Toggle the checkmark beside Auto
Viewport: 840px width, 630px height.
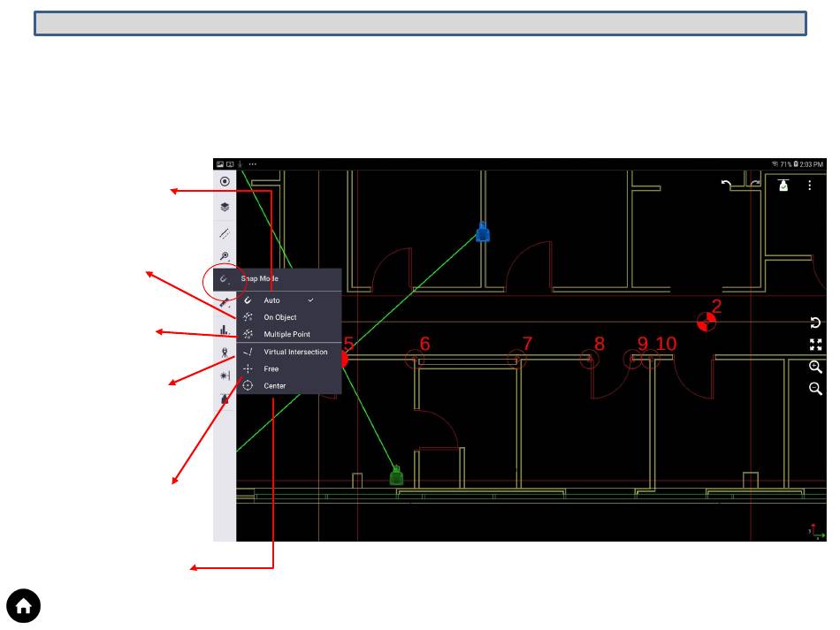click(310, 300)
